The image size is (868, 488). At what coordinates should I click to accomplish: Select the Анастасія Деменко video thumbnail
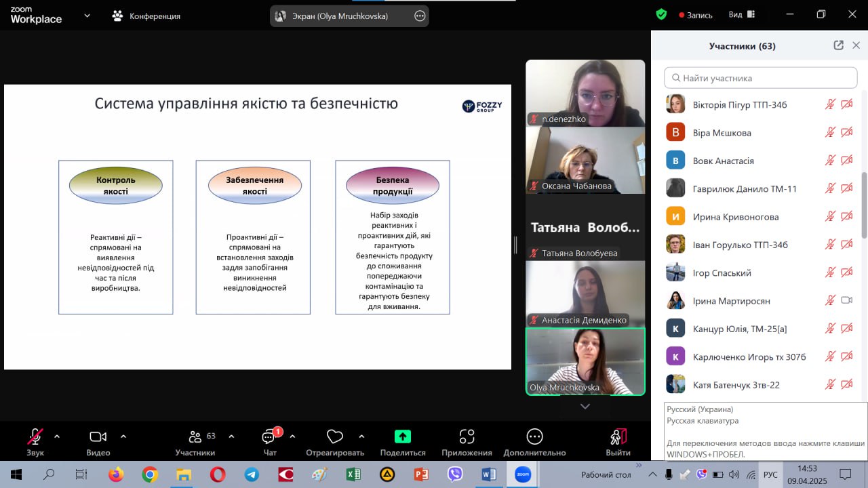585,294
